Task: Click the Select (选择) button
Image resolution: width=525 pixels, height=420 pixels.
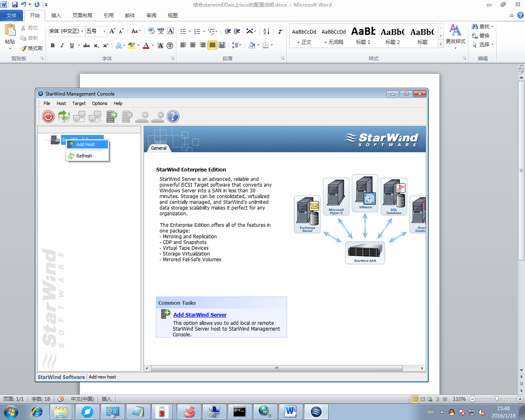Action: (x=482, y=44)
